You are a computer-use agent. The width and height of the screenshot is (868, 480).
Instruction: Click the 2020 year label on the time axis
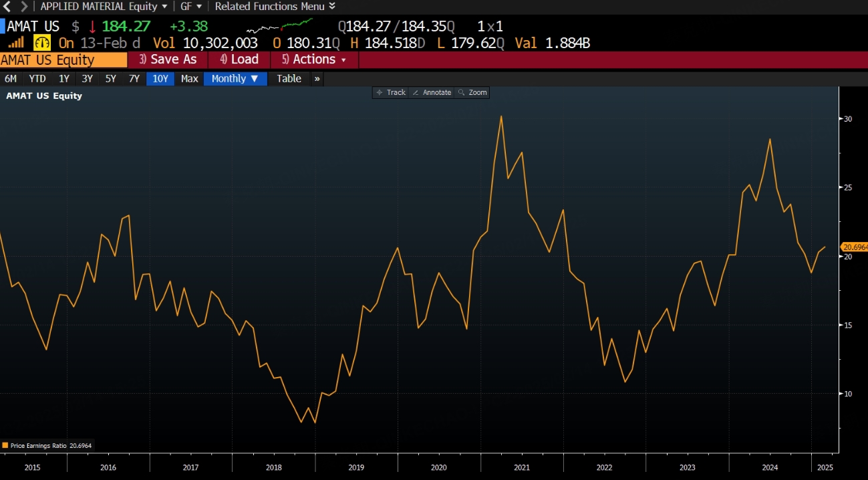(x=439, y=467)
